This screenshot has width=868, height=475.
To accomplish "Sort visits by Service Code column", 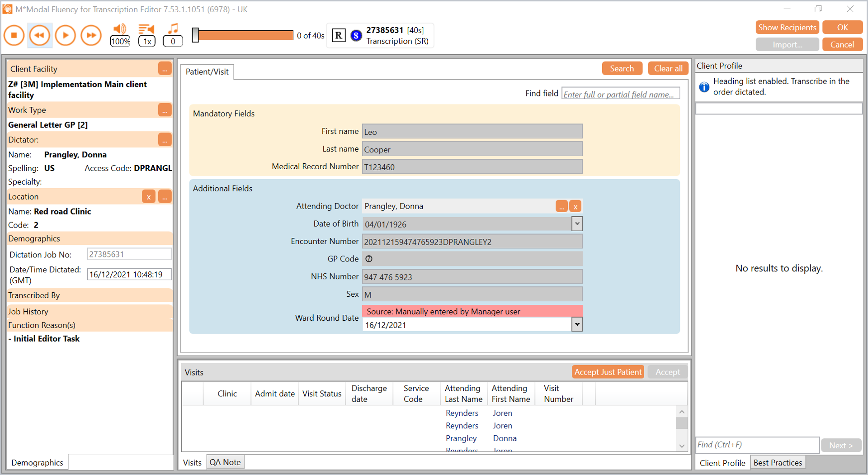I will 416,394.
